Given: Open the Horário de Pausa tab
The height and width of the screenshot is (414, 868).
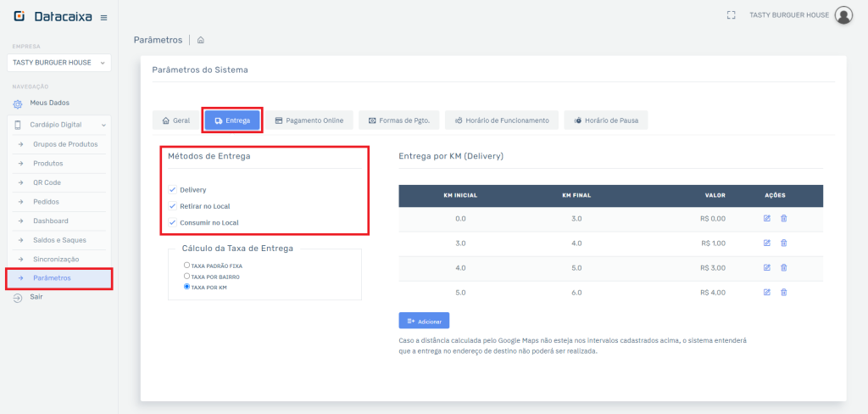Looking at the screenshot, I should tap(606, 120).
